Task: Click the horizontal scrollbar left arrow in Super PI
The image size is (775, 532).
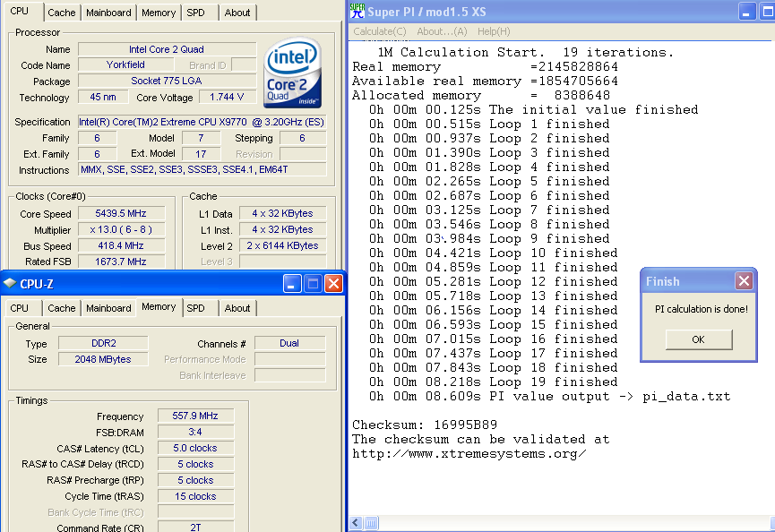Action: pyautogui.click(x=356, y=523)
